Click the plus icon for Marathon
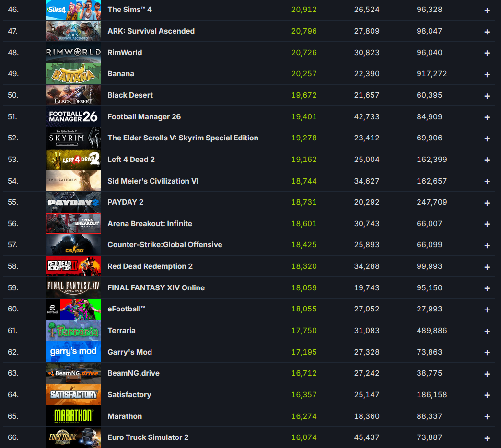Viewport: 501px width, 448px height. click(487, 417)
